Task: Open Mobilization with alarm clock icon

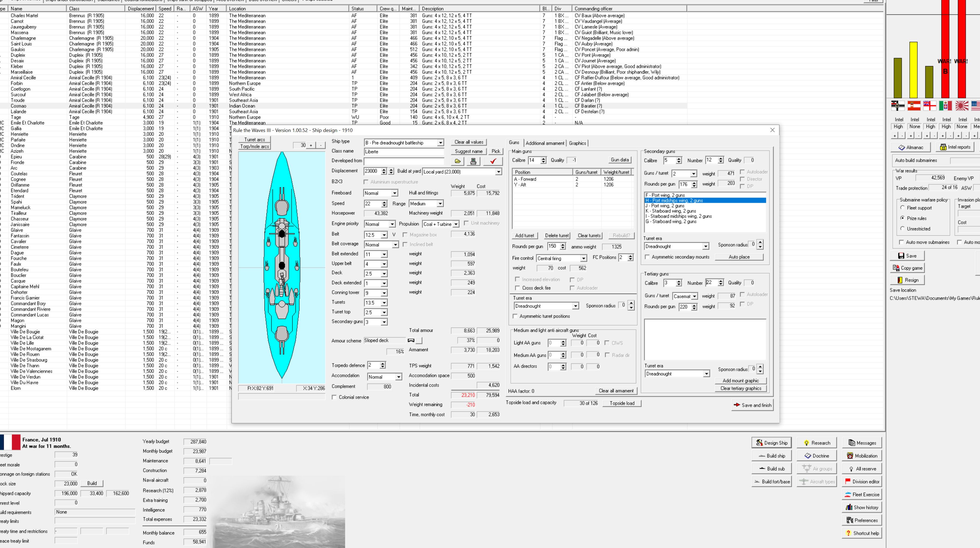Action: [862, 456]
